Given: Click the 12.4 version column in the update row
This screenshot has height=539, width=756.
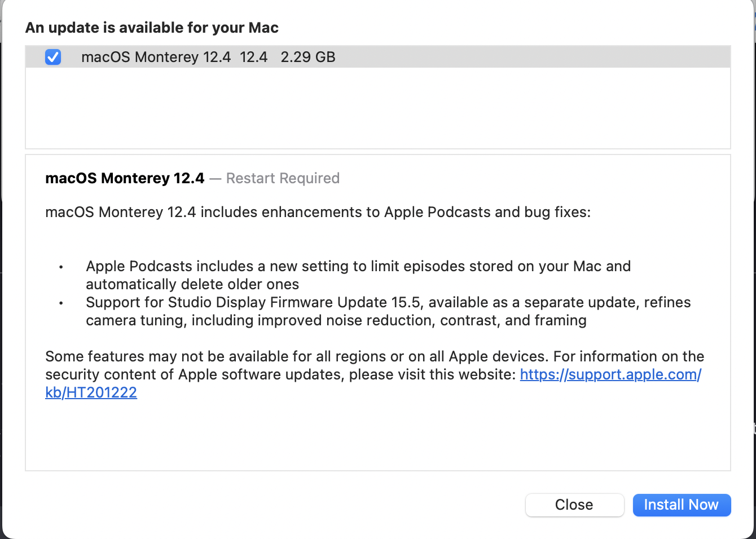Looking at the screenshot, I should [253, 57].
